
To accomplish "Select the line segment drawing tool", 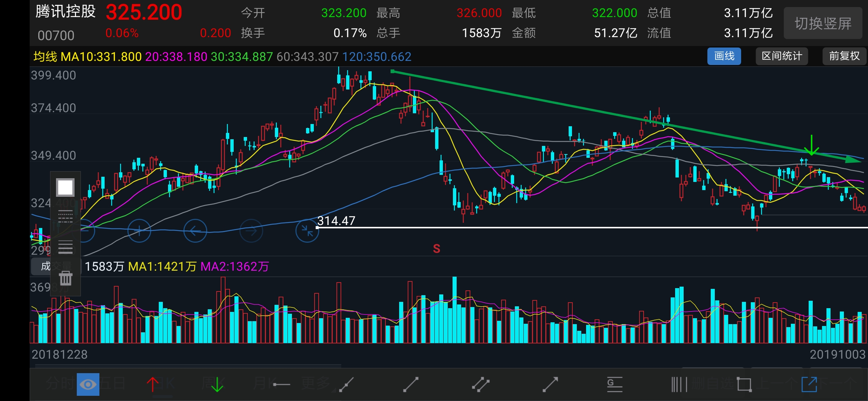I will pyautogui.click(x=411, y=384).
